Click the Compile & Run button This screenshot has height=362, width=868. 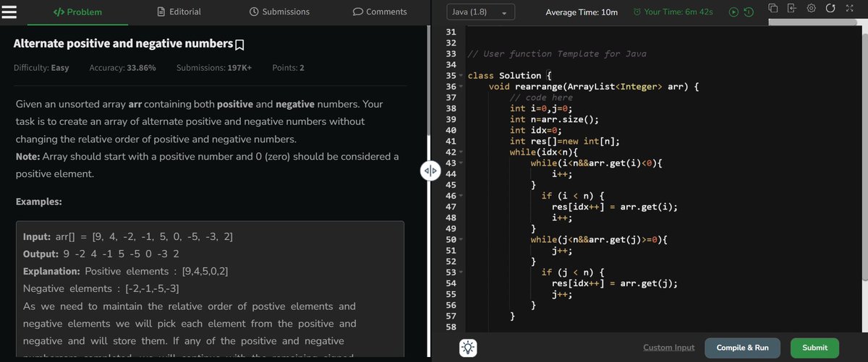point(742,348)
